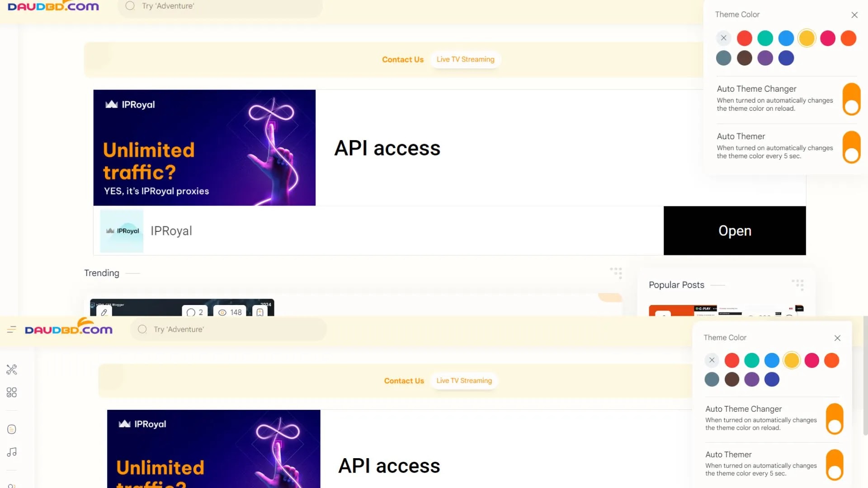Image resolution: width=868 pixels, height=488 pixels.
Task: Pick the purple theme swatch on top page
Action: pos(765,58)
